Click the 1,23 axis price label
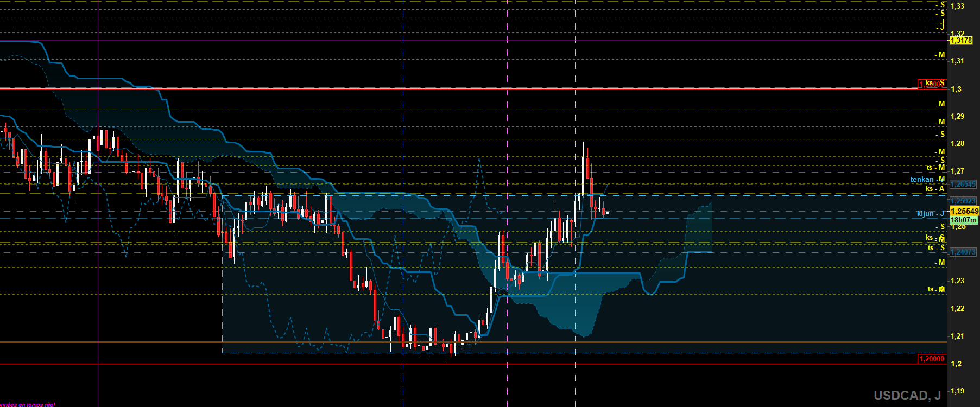The image size is (980, 407). 957,281
